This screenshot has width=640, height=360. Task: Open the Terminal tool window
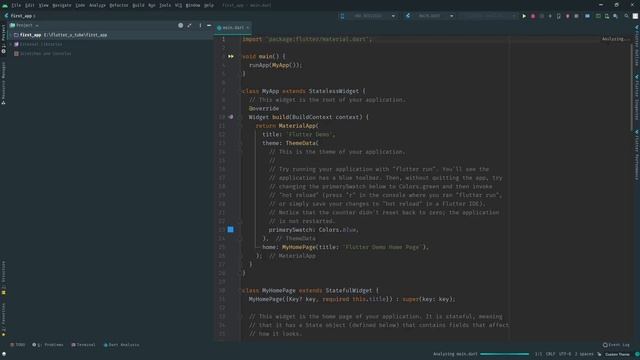[x=83, y=345]
